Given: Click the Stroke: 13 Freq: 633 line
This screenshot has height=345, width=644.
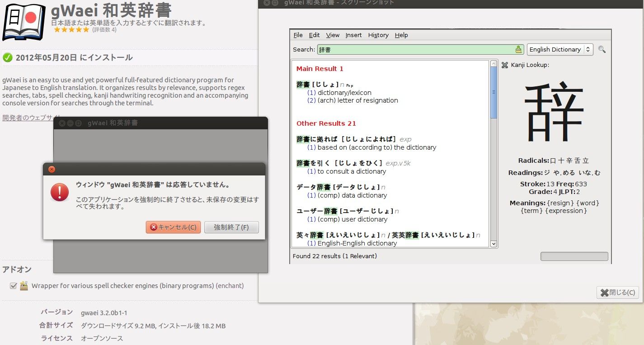Looking at the screenshot, I should tap(554, 184).
